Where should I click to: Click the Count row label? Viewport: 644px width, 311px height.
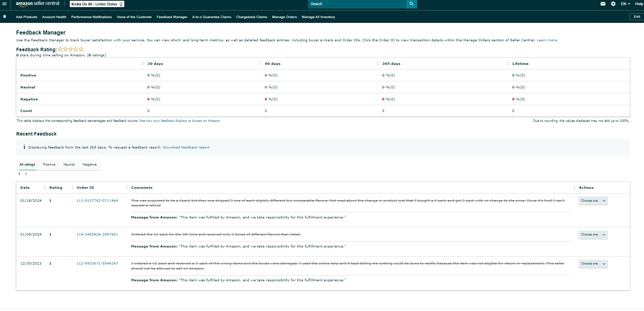[26, 111]
